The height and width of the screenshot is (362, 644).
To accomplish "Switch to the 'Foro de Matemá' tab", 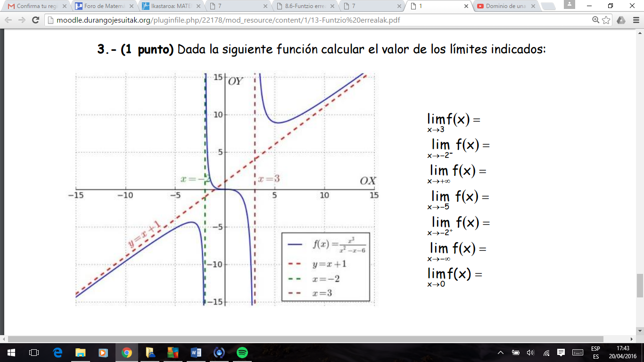I will (104, 6).
